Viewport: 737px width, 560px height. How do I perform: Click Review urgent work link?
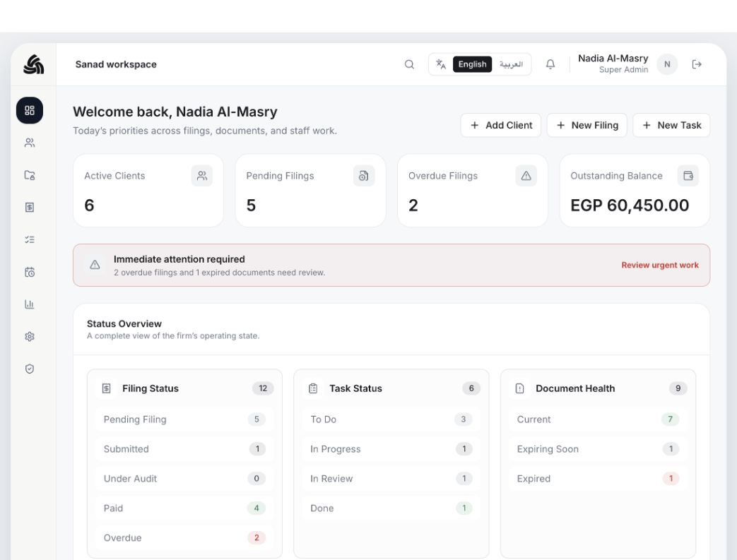pyautogui.click(x=660, y=265)
